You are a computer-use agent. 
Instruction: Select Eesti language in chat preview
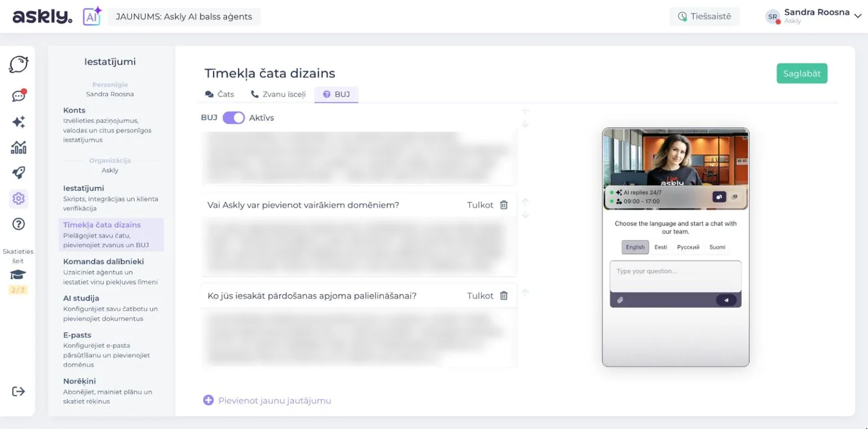pyautogui.click(x=661, y=247)
